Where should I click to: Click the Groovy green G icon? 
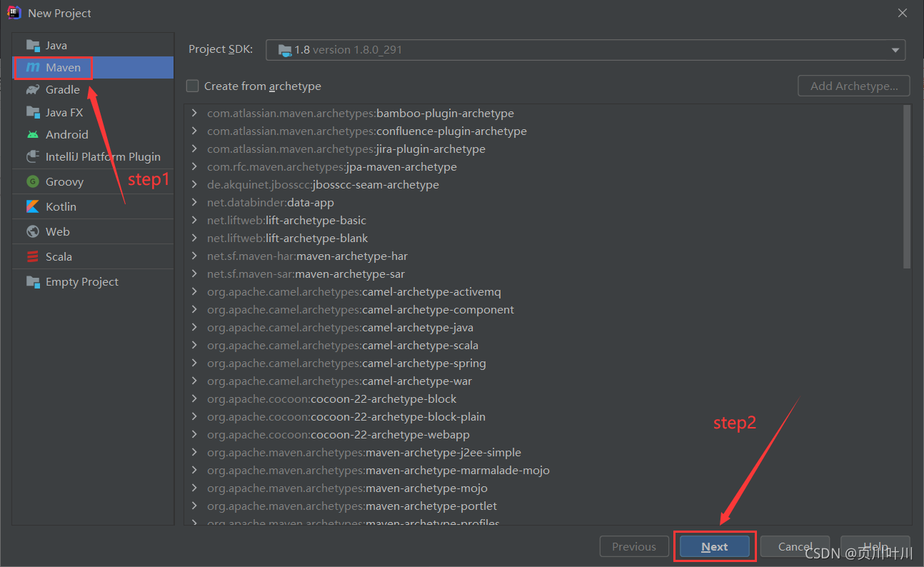(33, 181)
